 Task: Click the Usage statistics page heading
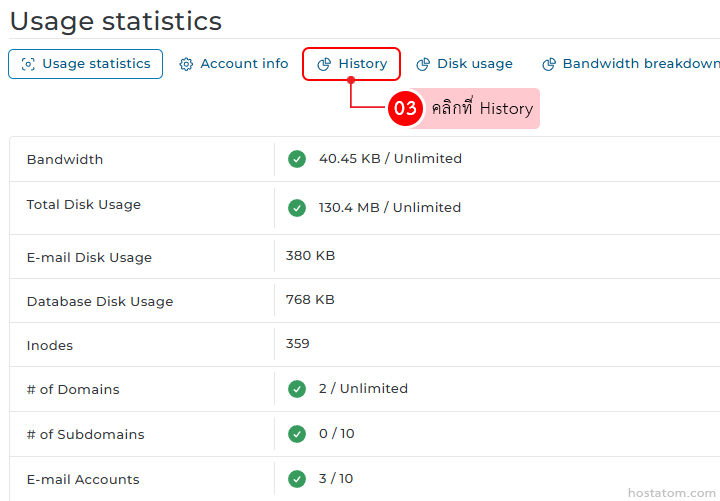116,22
